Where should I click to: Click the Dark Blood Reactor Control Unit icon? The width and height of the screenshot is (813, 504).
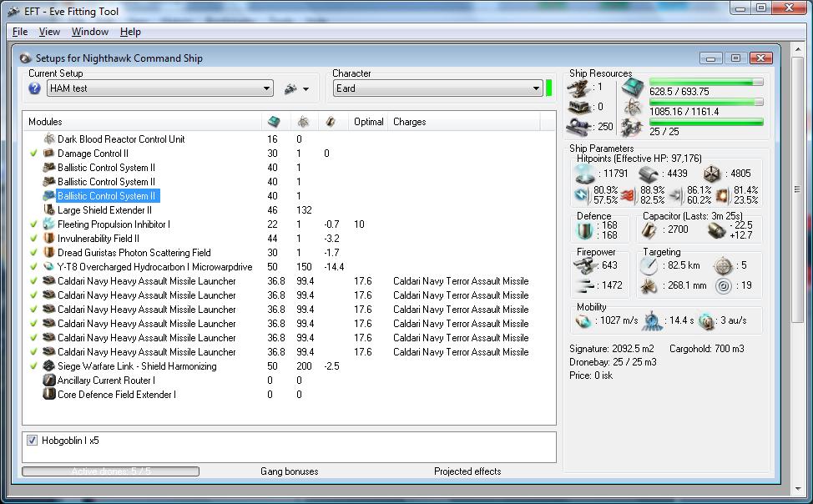tap(49, 139)
